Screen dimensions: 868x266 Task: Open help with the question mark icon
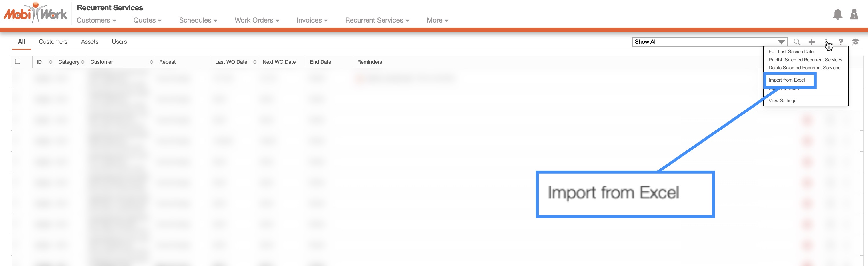coord(841,42)
